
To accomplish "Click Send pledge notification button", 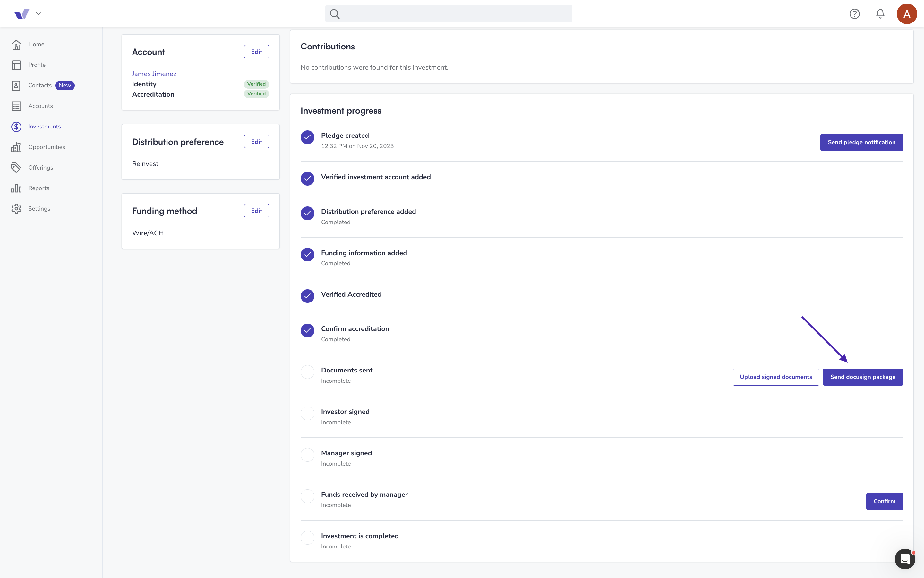I will (861, 142).
